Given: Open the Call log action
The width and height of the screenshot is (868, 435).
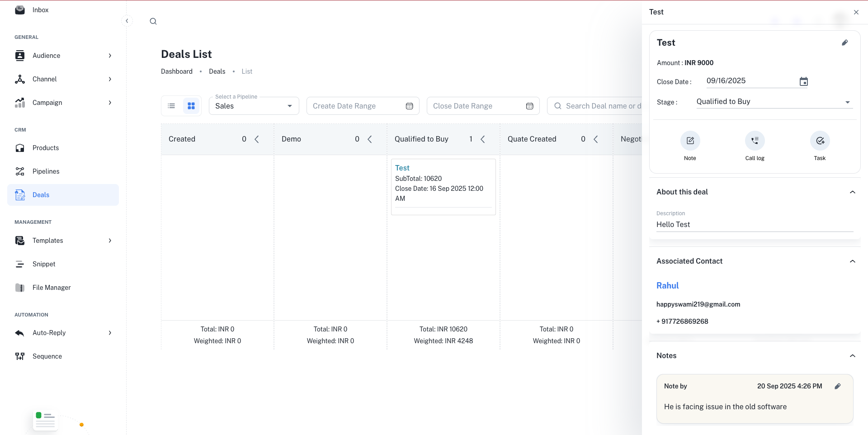Looking at the screenshot, I should pos(755,141).
